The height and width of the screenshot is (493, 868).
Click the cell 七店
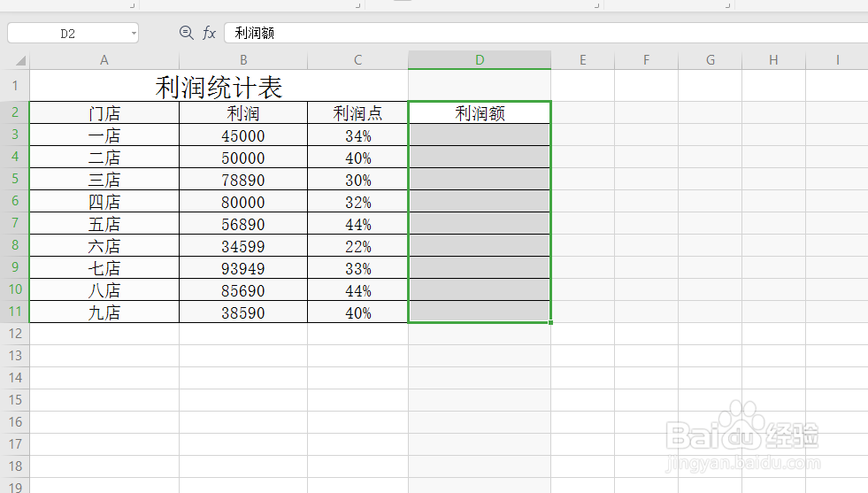104,268
